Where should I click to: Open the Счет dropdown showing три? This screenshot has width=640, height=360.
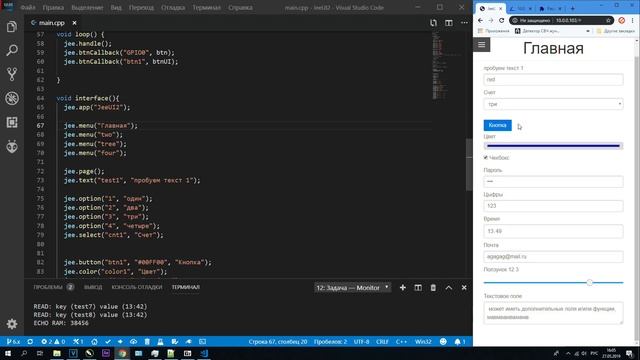[x=553, y=104]
